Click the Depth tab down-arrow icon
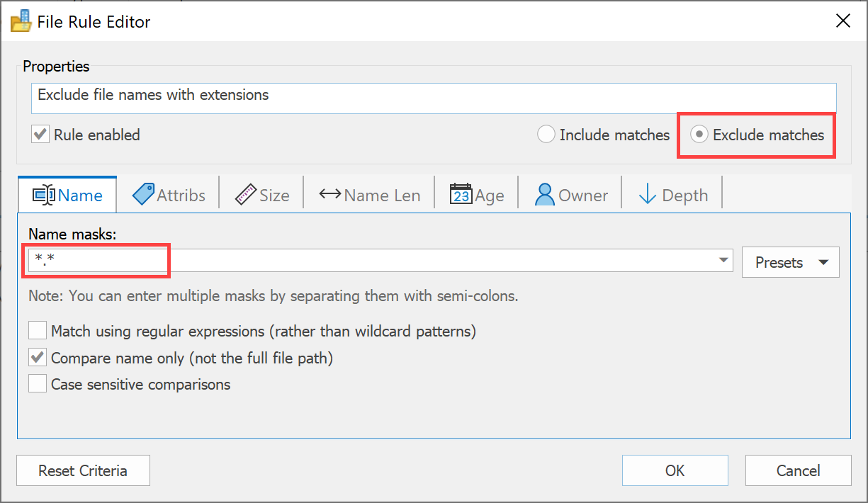This screenshot has height=503, width=868. (x=647, y=195)
